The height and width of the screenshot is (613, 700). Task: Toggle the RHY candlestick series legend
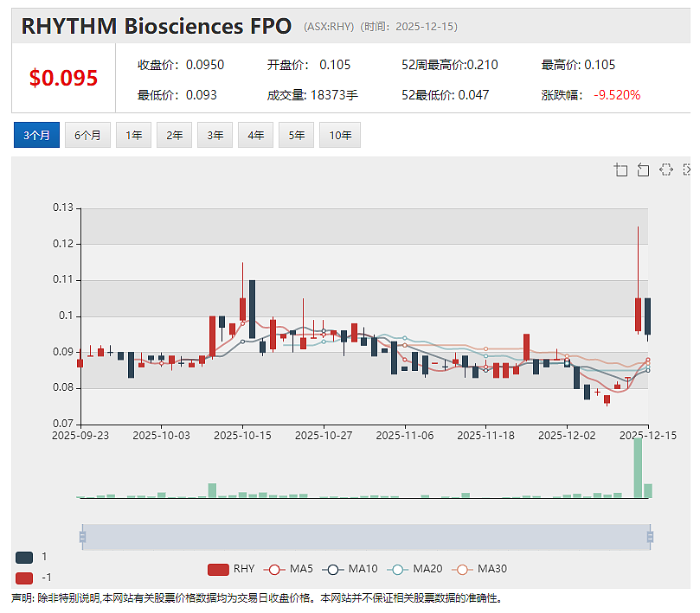point(231,569)
